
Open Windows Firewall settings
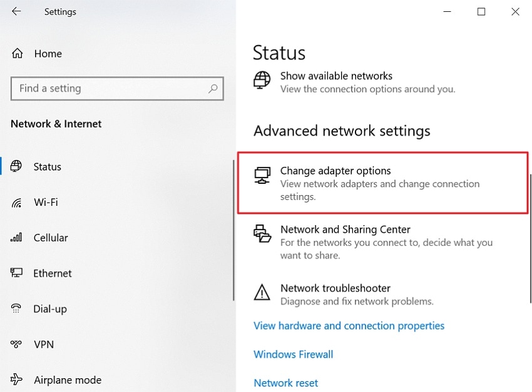click(x=293, y=354)
